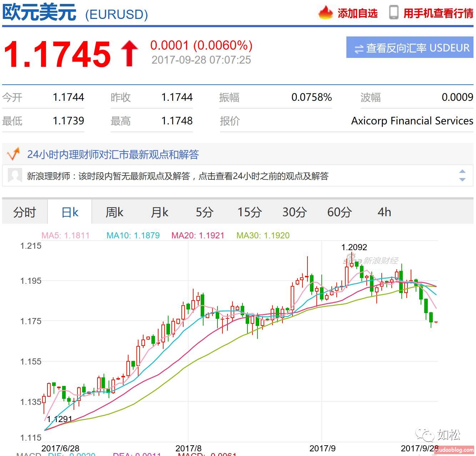Click the 新浪理财师 avatar icon
This screenshot has height=456, width=476.
coord(15,175)
